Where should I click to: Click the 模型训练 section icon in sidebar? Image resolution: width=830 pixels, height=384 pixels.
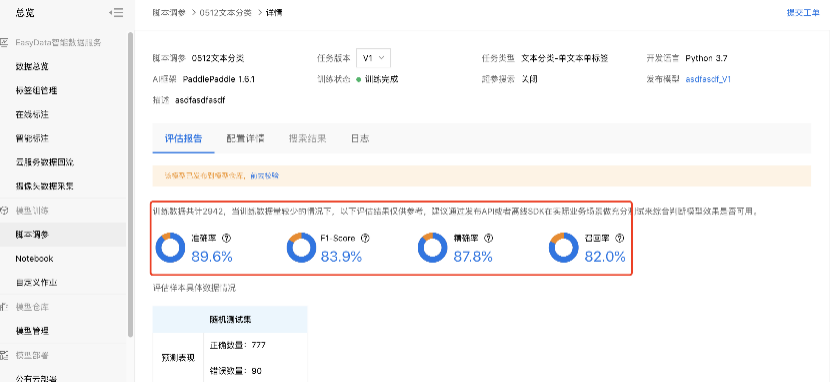(4, 211)
